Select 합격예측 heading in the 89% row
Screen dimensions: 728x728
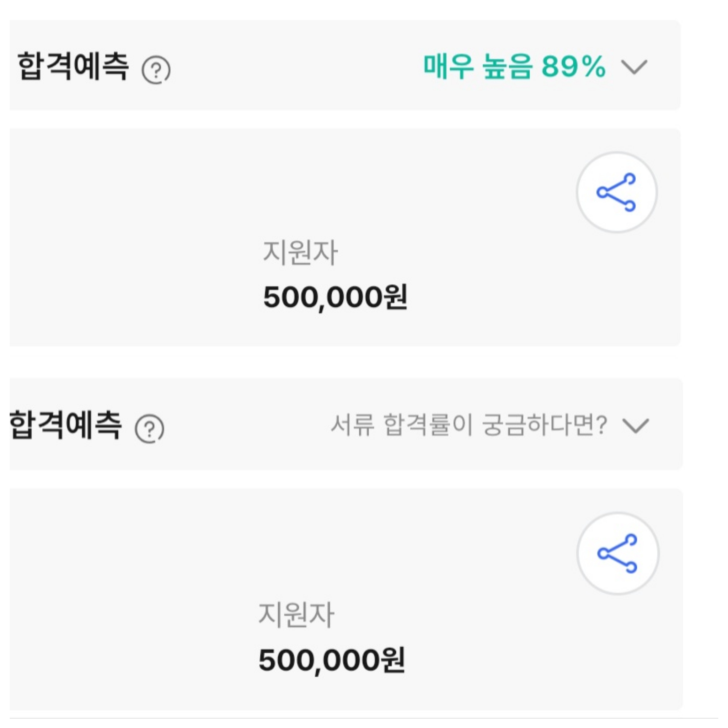tap(73, 66)
